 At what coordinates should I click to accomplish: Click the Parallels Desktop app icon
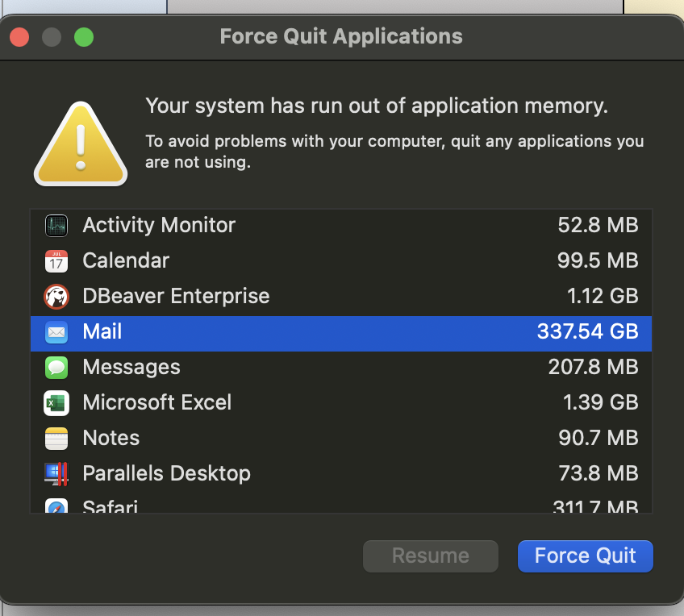[56, 473]
